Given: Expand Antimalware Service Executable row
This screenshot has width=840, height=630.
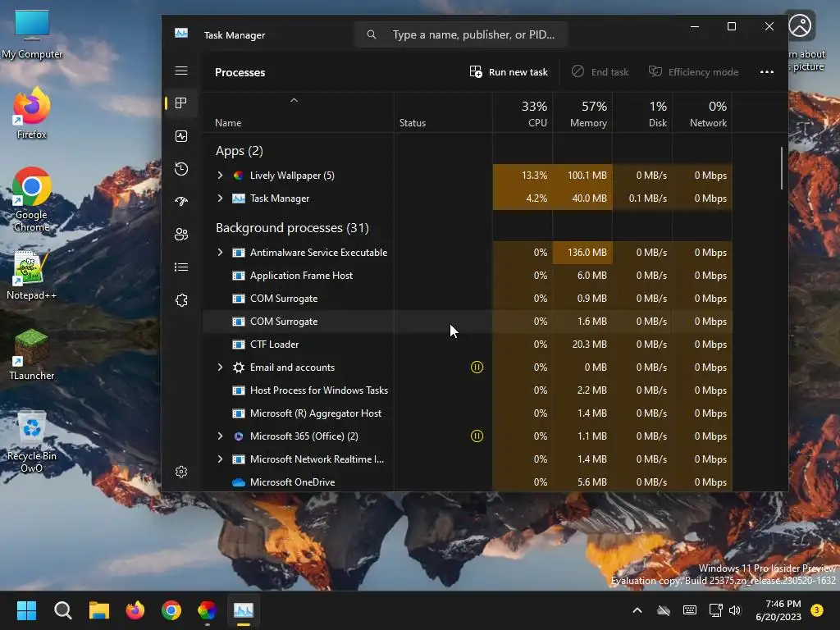Looking at the screenshot, I should pyautogui.click(x=220, y=253).
